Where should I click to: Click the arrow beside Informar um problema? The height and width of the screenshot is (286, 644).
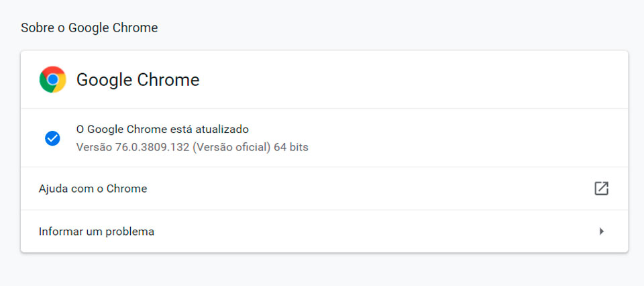click(602, 232)
